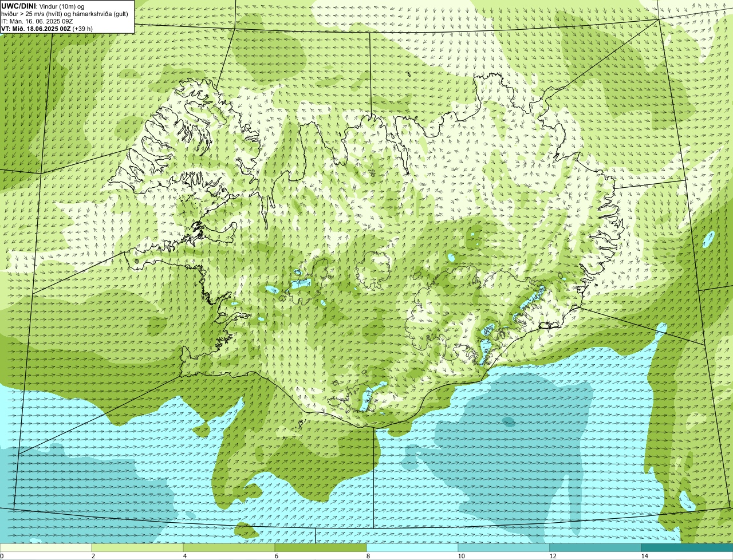
Task: Select the medium green 4–6 m/s color segment
Action: click(229, 547)
